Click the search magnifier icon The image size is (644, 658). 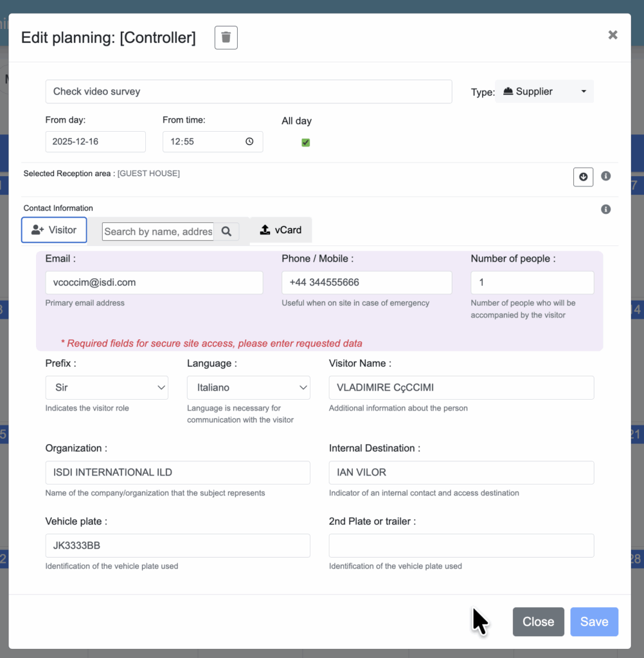click(226, 231)
